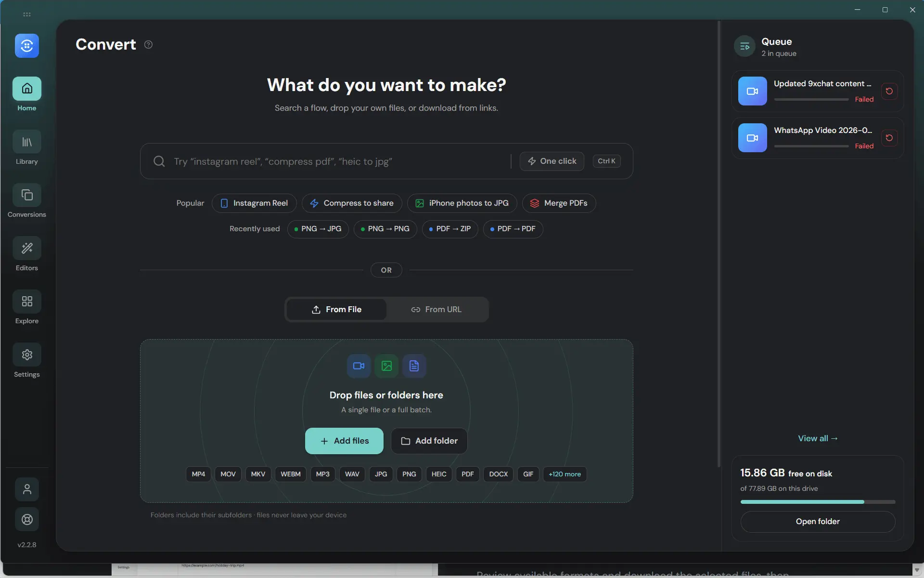
Task: Activate the One click button
Action: click(x=552, y=161)
